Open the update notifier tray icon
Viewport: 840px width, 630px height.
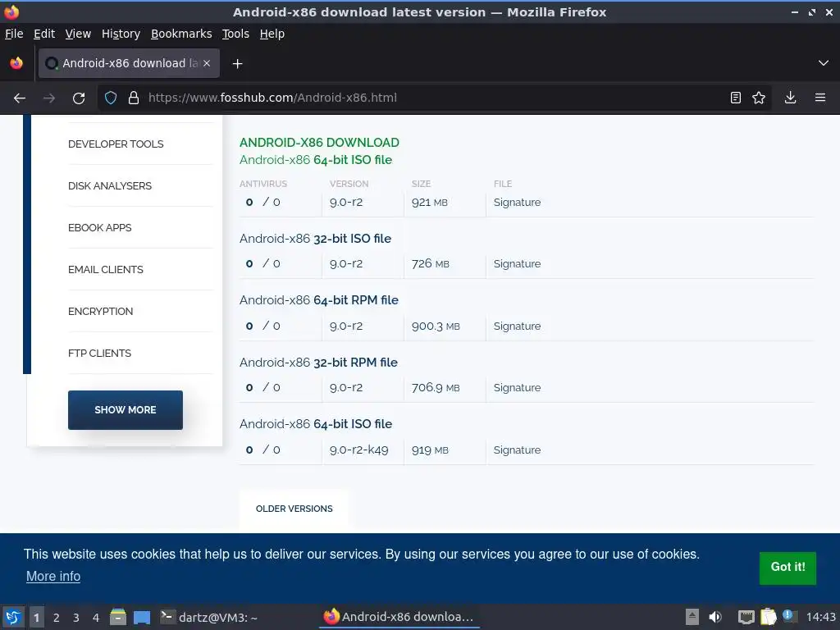pyautogui.click(x=788, y=616)
